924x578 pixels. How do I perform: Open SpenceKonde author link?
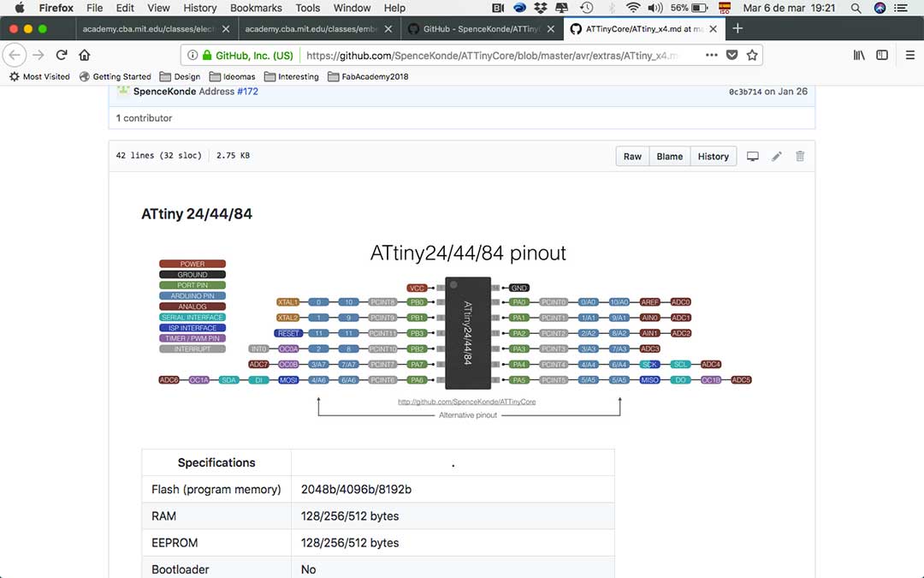164,92
